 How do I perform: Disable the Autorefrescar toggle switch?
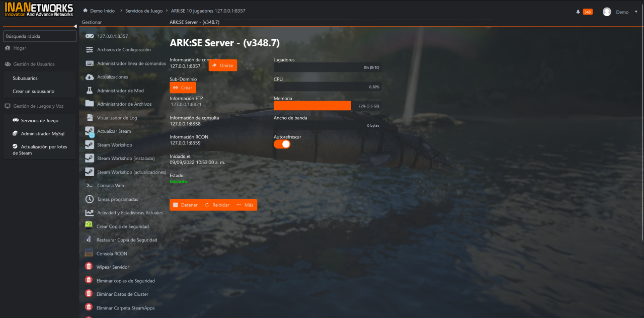coord(282,144)
